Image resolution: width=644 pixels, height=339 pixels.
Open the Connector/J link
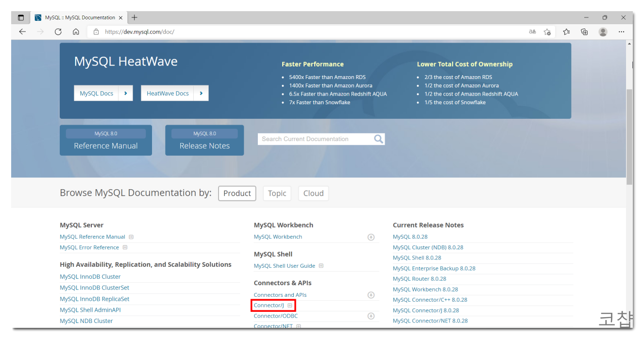[269, 306]
